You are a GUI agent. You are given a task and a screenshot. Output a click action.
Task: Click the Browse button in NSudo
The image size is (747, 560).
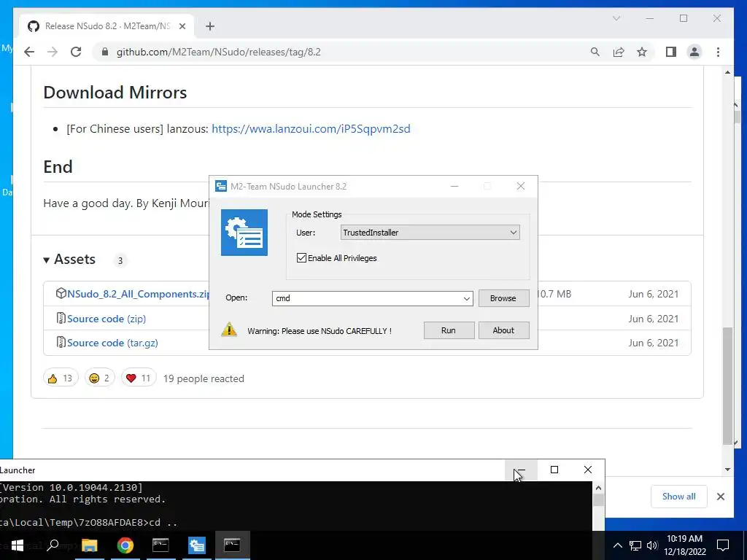pyautogui.click(x=503, y=298)
